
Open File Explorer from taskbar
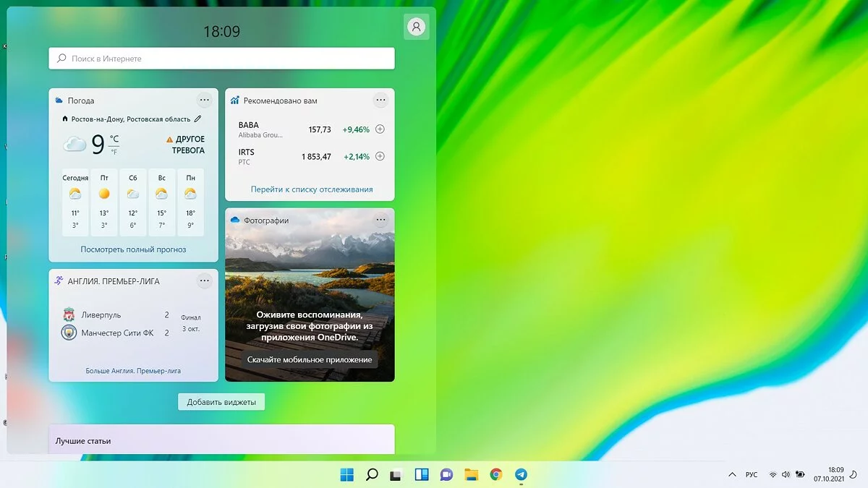472,474
